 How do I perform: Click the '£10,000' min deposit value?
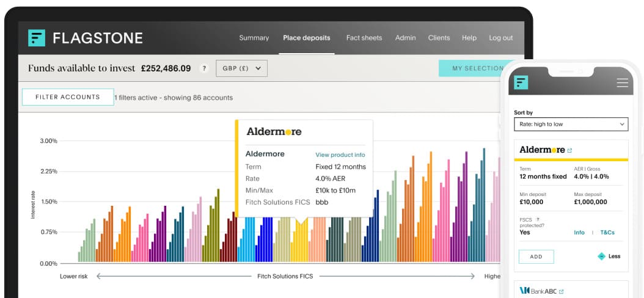click(x=532, y=202)
